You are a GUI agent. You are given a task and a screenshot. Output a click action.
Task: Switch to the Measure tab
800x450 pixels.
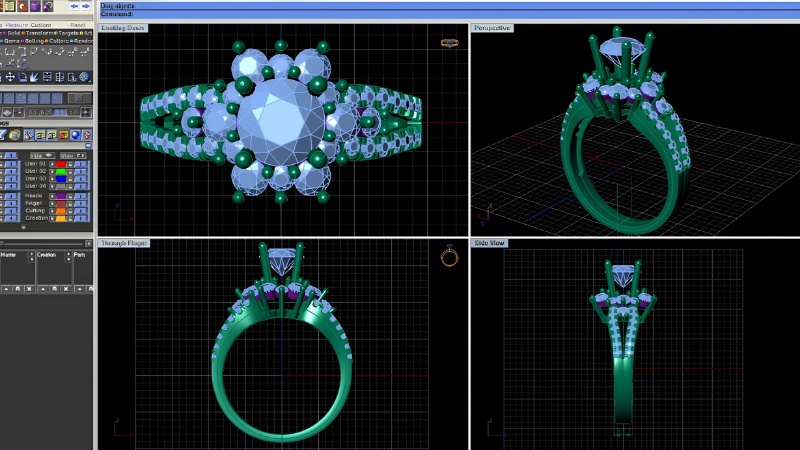click(17, 25)
